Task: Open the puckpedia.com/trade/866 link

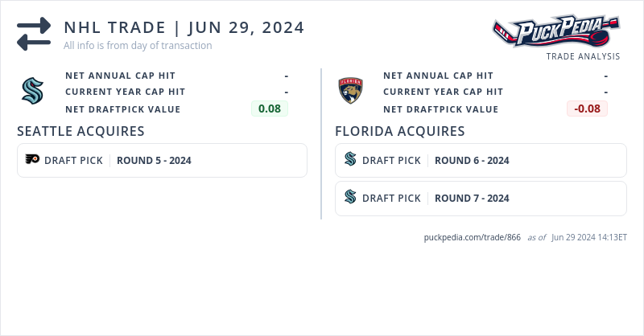Action: click(x=472, y=238)
